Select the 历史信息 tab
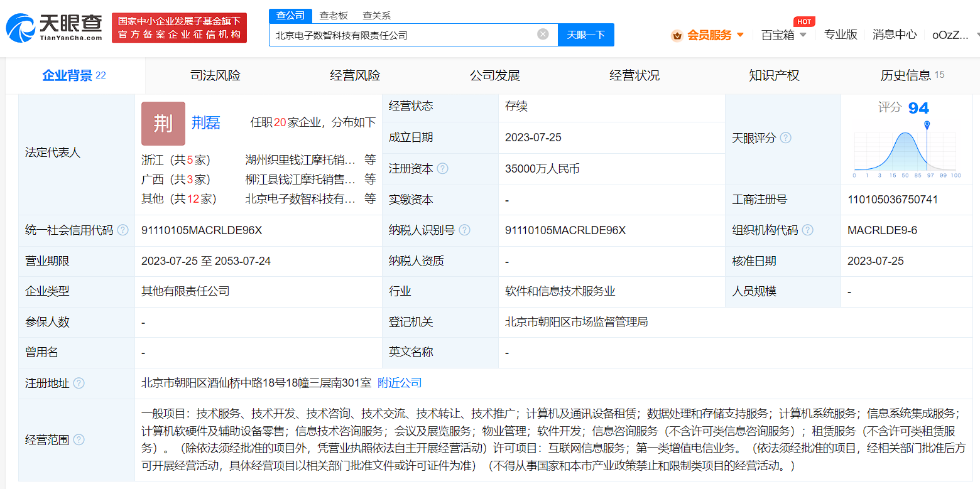 (x=912, y=76)
